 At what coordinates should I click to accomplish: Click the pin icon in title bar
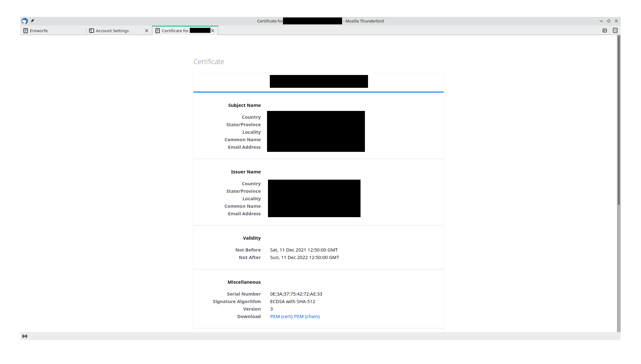pos(32,21)
